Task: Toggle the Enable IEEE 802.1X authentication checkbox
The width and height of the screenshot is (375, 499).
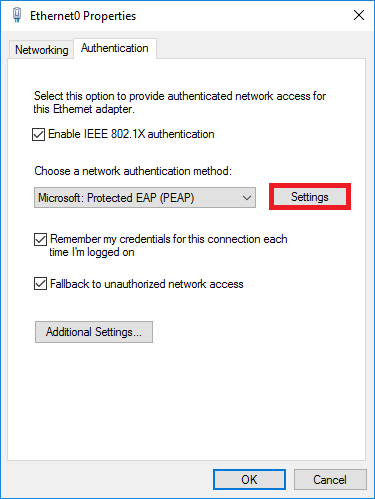Action: coord(38,135)
